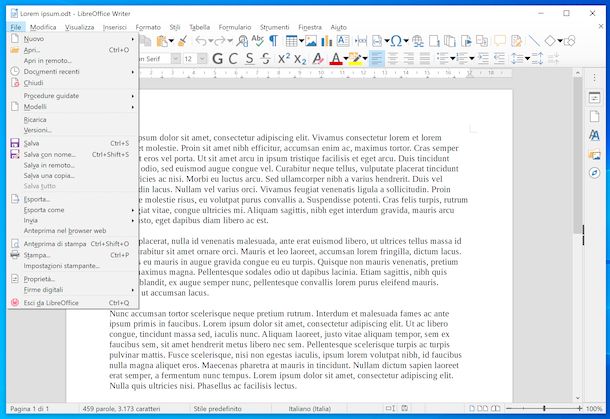
Task: Choose Apri in remoto menu entry
Action: coord(73,61)
